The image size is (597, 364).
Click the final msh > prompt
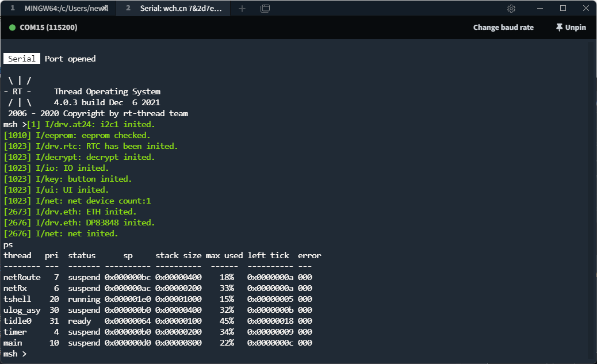(15, 354)
